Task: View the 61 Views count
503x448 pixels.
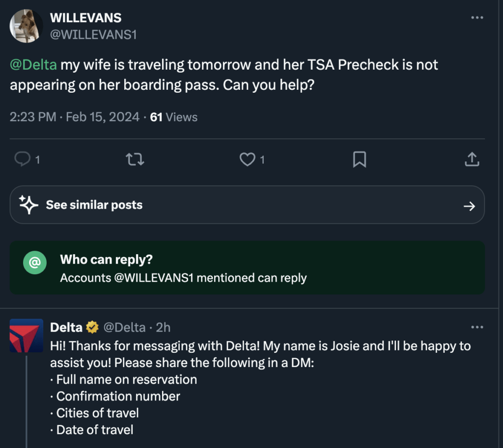Action: point(174,117)
